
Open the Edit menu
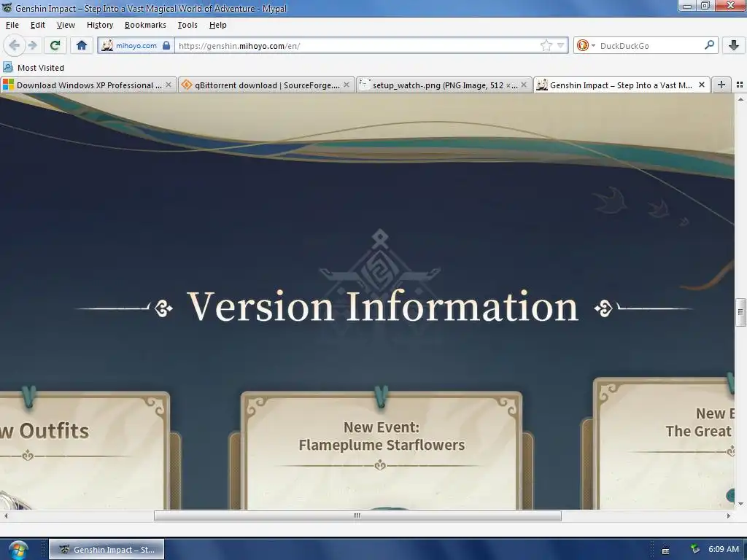click(38, 25)
